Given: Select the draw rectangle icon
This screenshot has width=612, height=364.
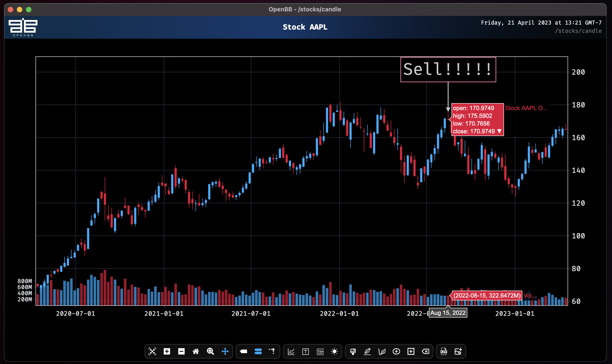Looking at the screenshot, I should [x=411, y=351].
